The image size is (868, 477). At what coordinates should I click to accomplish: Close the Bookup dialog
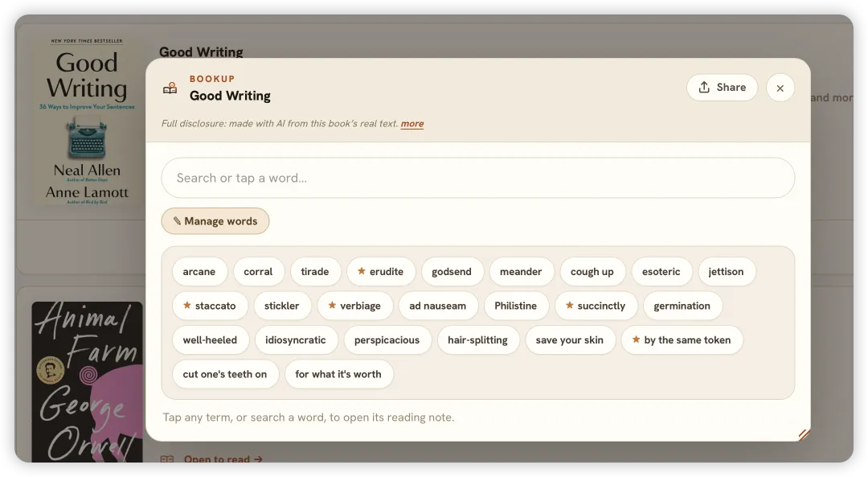coord(780,88)
